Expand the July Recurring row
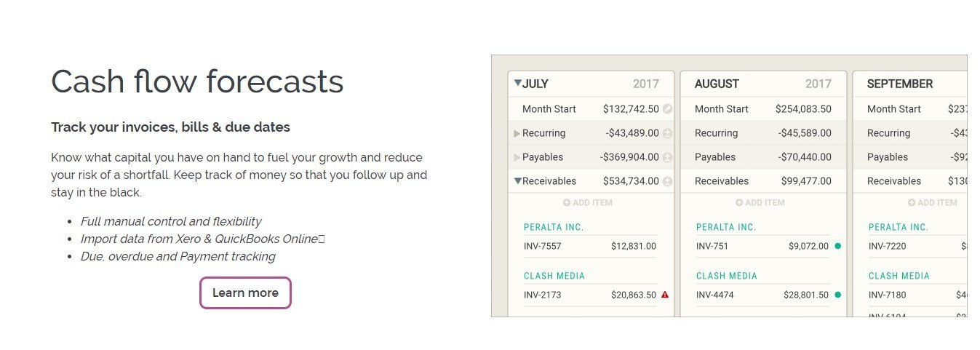The height and width of the screenshot is (350, 980). [517, 133]
